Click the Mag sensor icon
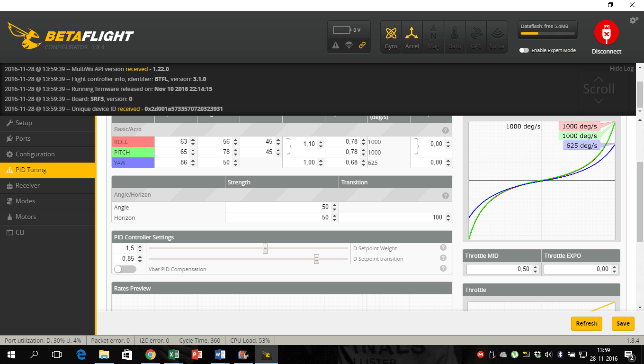The width and height of the screenshot is (644, 364). pyautogui.click(x=433, y=37)
